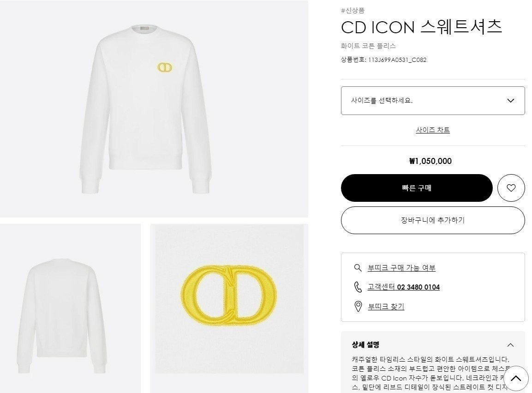Open the 부띠크 찾기 find boutique link

coord(386,306)
